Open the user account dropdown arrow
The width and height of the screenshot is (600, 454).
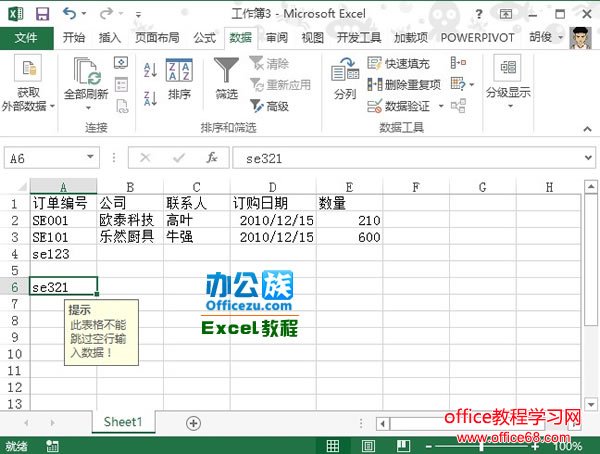[x=561, y=38]
